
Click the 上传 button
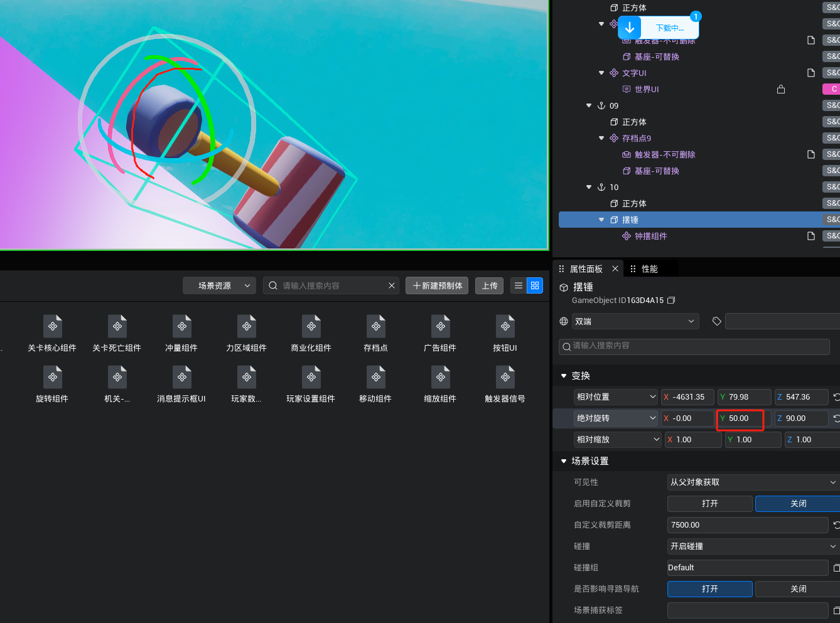click(x=489, y=285)
